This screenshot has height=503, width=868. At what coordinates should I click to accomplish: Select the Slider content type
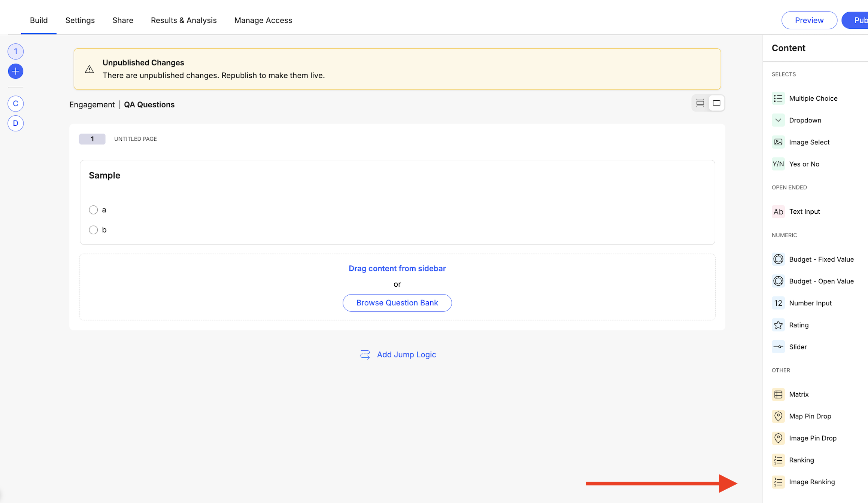click(798, 347)
